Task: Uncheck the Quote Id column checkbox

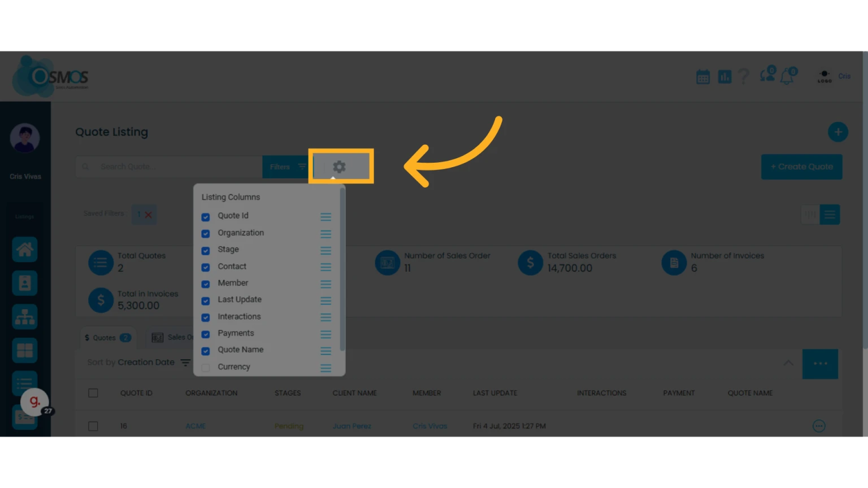Action: 206,217
